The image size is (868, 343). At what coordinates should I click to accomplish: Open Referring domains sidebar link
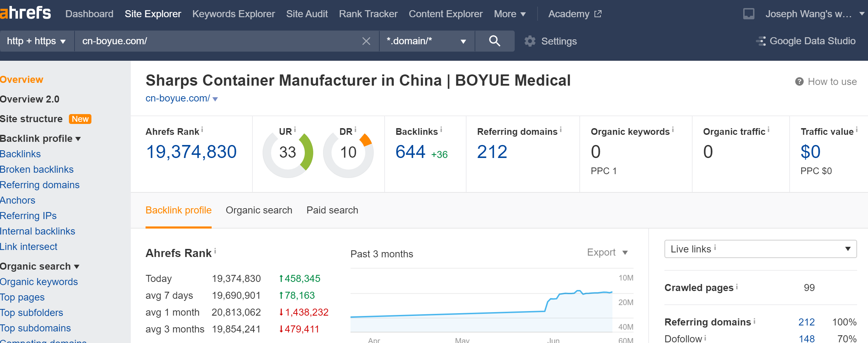(40, 185)
